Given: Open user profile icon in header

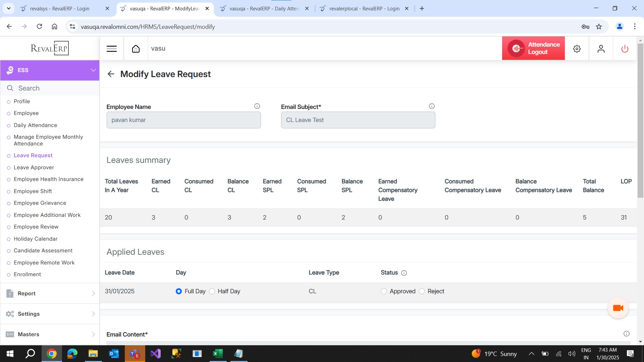Looking at the screenshot, I should (x=601, y=49).
